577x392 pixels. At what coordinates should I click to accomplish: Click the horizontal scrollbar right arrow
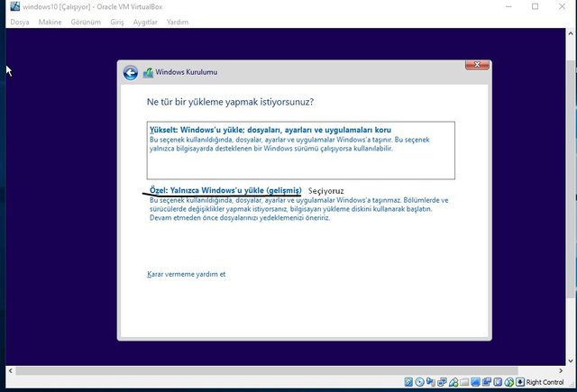coord(561,370)
